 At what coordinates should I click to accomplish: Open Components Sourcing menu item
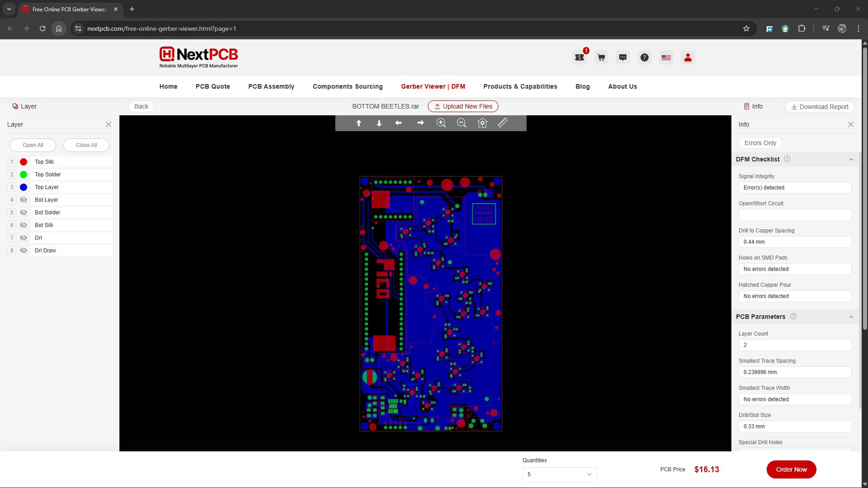(x=347, y=86)
